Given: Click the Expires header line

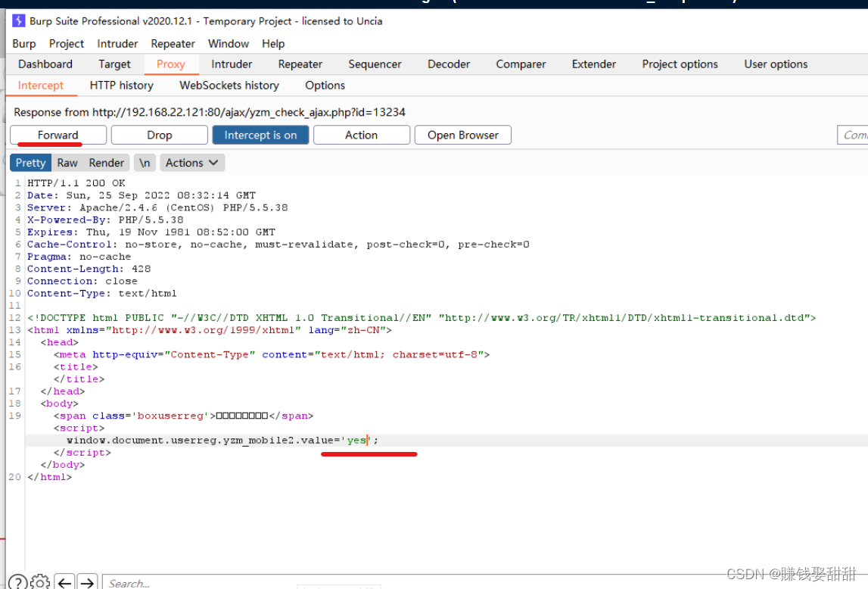Looking at the screenshot, I should pyautogui.click(x=151, y=232).
